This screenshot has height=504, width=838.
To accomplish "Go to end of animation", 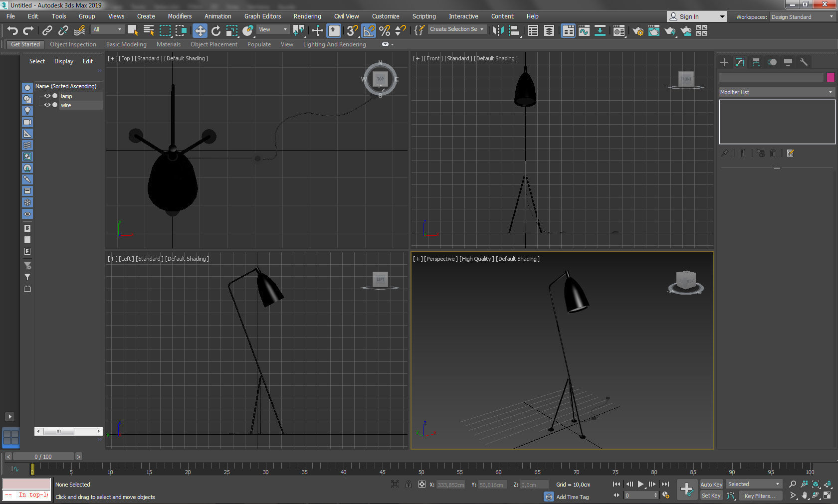I will point(665,484).
